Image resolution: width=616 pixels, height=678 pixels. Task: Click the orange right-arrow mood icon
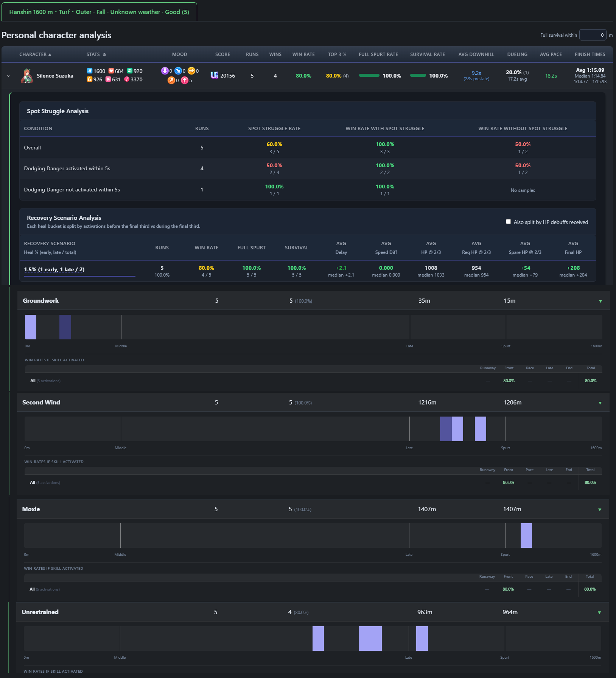click(x=191, y=71)
